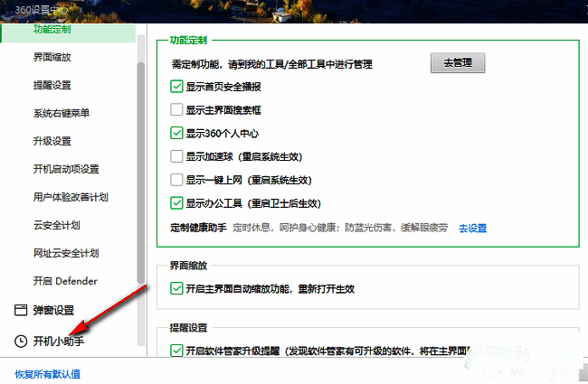Click the 开机小助手 clock icon
The width and height of the screenshot is (588, 384).
[21, 342]
